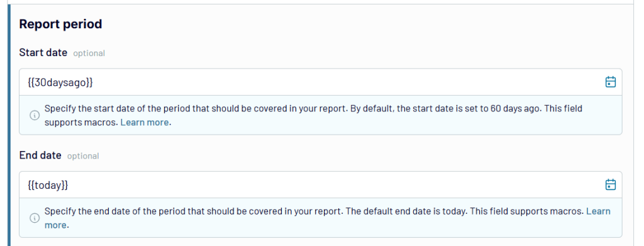Click the info icon in End date hint
This screenshot has height=246, width=644.
[35, 218]
